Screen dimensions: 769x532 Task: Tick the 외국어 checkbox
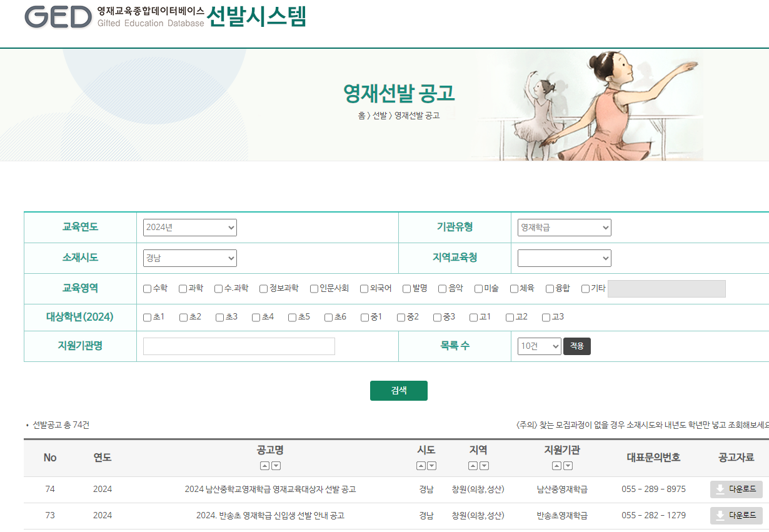(x=364, y=289)
